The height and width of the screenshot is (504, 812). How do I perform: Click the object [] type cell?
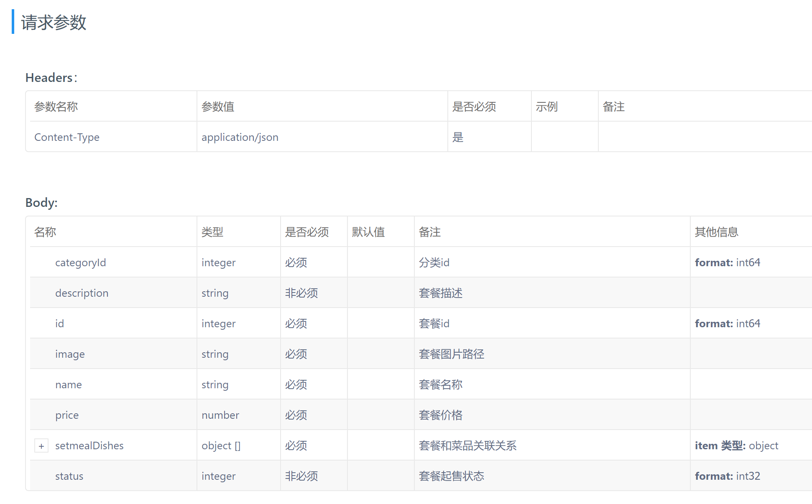coord(221,445)
